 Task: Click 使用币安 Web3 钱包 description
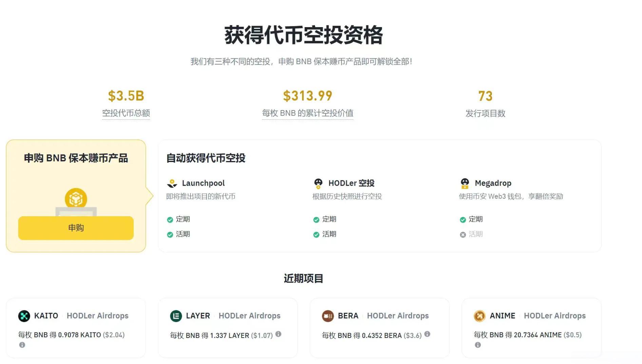pyautogui.click(x=511, y=197)
